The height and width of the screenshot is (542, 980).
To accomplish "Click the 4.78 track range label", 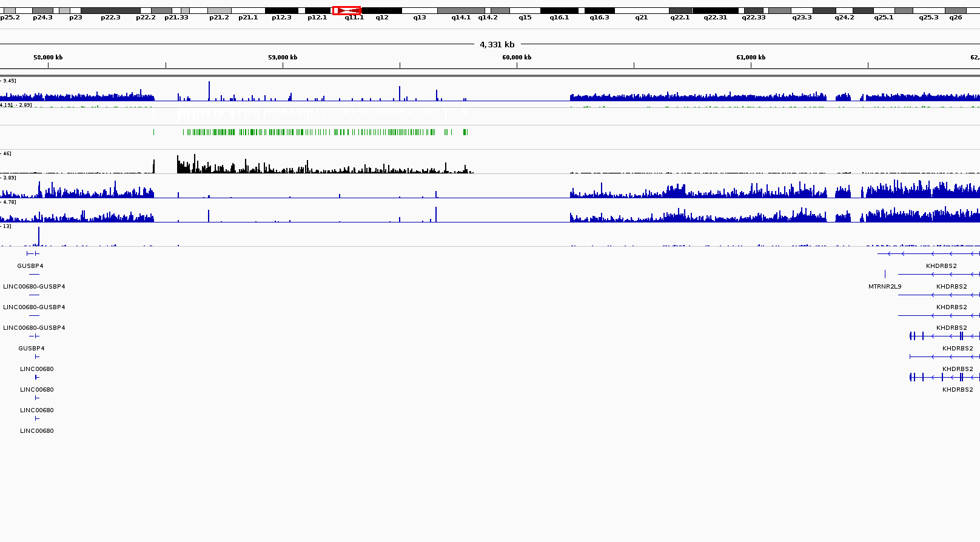I will (x=8, y=202).
